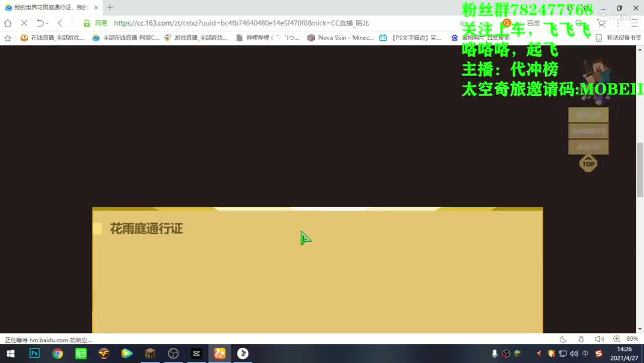Adjust the 80% page zoom control
The height and width of the screenshot is (363, 644).
[632, 339]
